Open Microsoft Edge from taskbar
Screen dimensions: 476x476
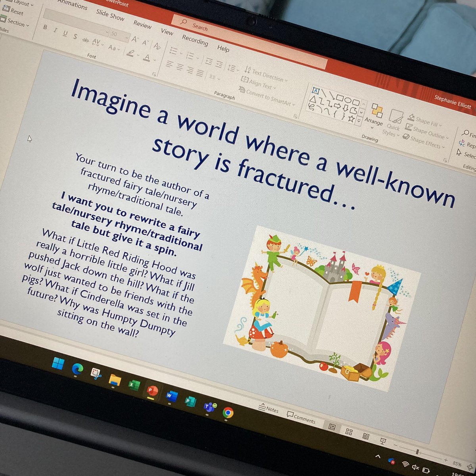pos(77,369)
